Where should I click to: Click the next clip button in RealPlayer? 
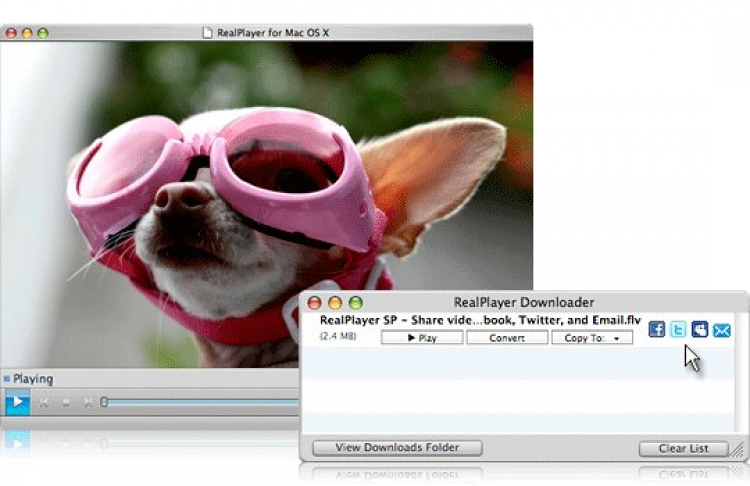point(88,403)
